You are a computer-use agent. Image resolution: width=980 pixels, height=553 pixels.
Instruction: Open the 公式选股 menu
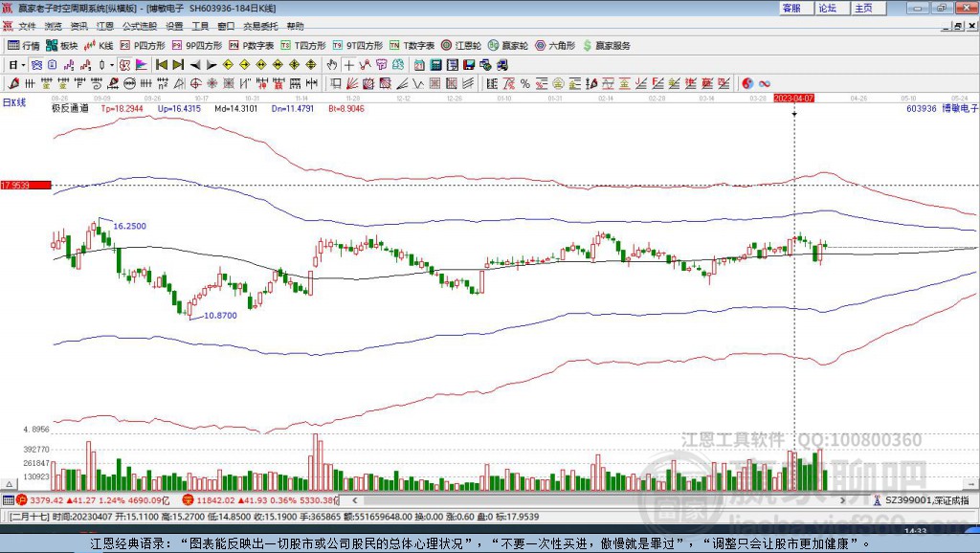pos(138,26)
